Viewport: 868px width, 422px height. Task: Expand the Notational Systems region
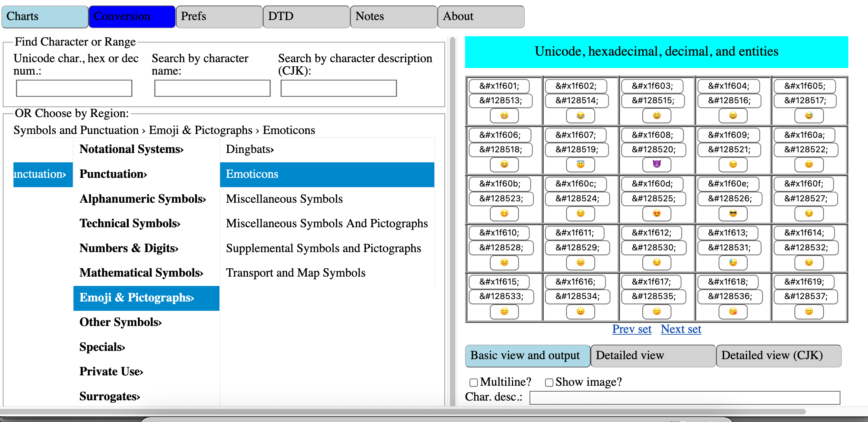(x=131, y=149)
